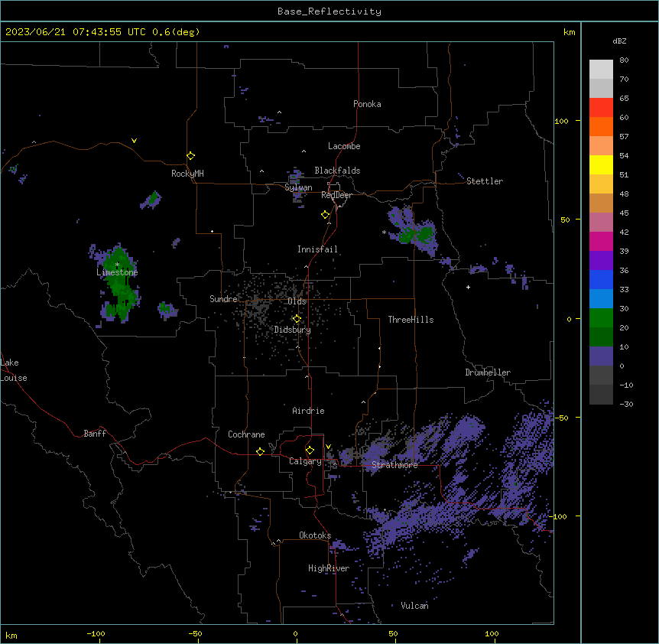Click the Calgary city label
Viewport: 659px width, 644px height.
click(305, 461)
